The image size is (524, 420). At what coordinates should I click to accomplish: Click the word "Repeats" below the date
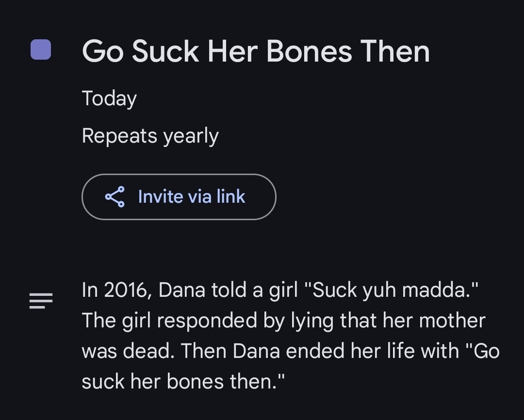pyautogui.click(x=119, y=136)
